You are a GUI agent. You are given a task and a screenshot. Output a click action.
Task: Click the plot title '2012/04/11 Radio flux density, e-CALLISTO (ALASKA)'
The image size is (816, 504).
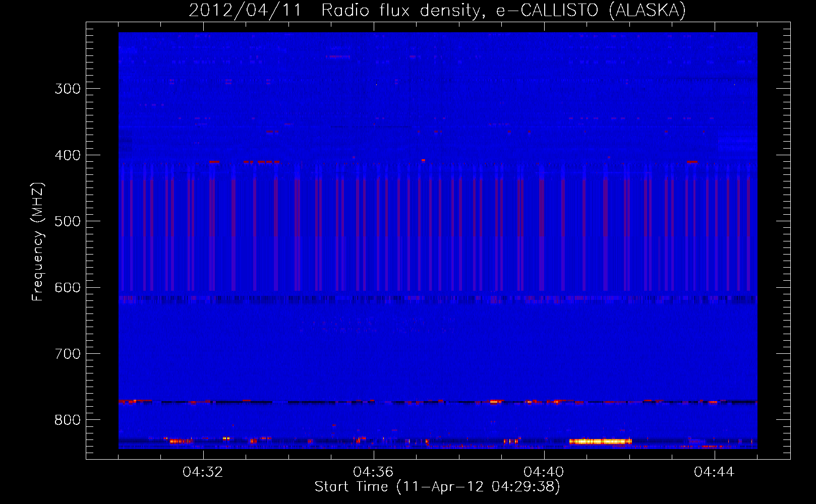coord(437,10)
